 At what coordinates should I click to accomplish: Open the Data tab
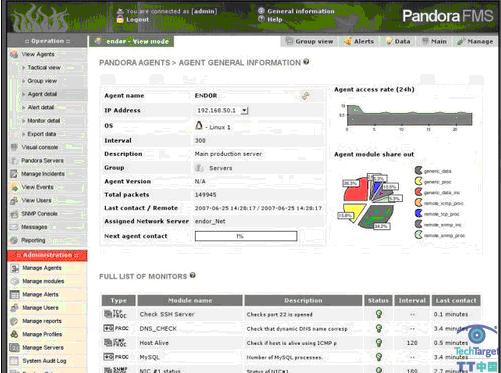point(398,41)
